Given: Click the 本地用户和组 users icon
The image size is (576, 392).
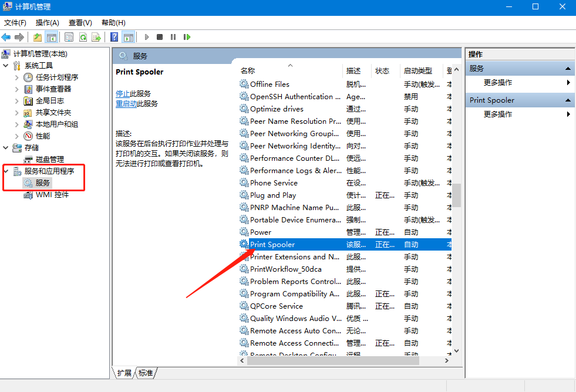Looking at the screenshot, I should [x=28, y=124].
